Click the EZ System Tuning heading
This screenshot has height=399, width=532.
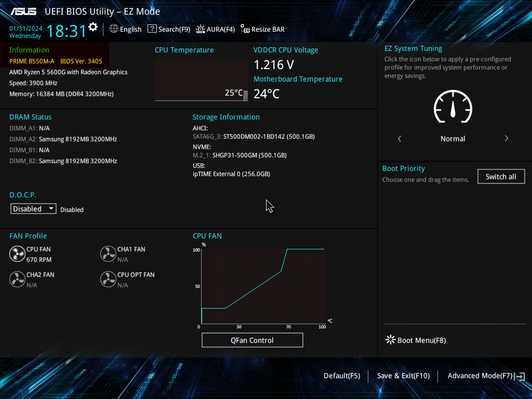click(413, 48)
